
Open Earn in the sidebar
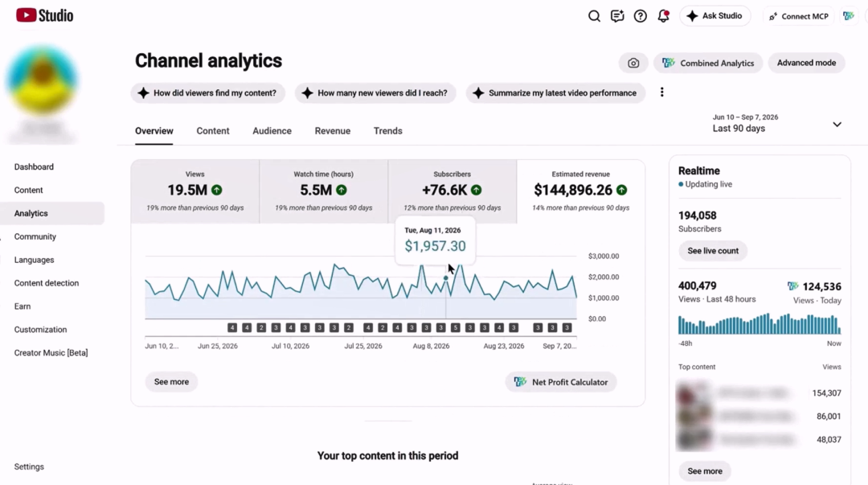pyautogui.click(x=23, y=306)
